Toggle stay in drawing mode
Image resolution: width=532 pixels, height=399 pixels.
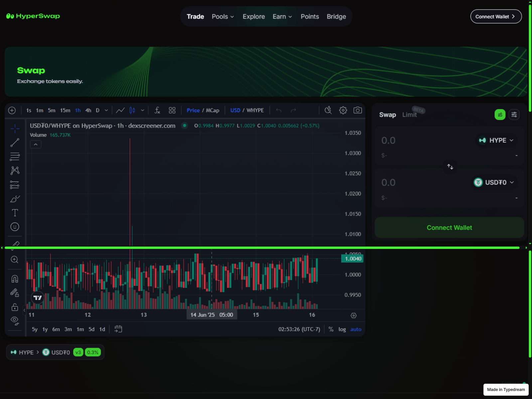click(x=15, y=293)
